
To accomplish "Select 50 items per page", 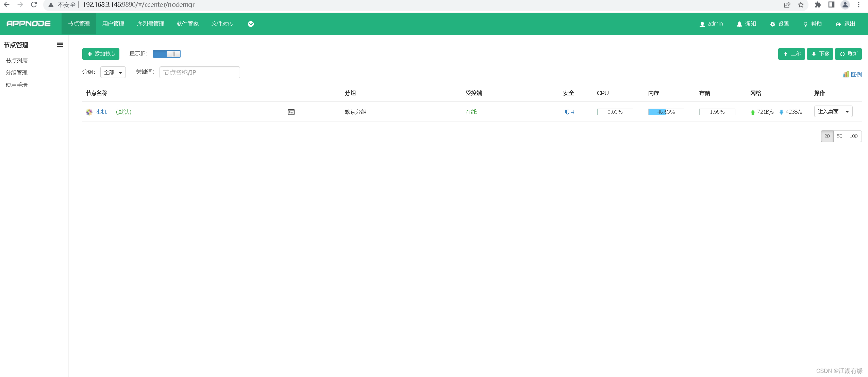I will pyautogui.click(x=839, y=136).
